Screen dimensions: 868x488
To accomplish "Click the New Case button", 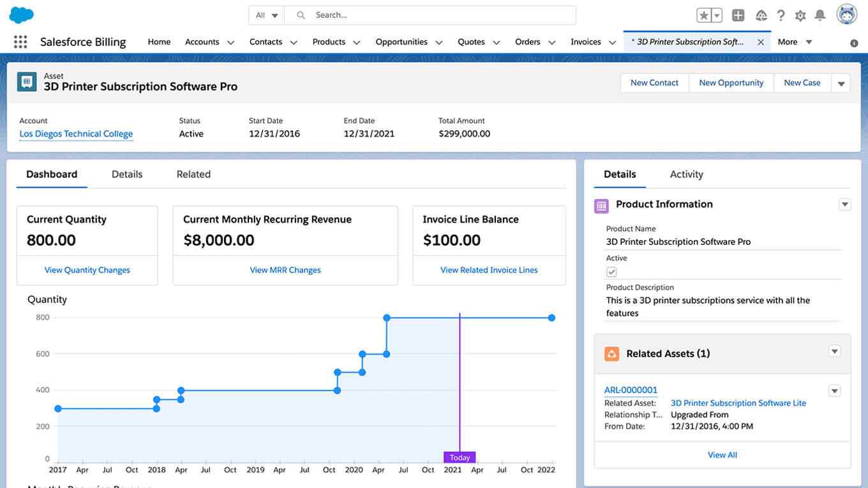I will 802,83.
